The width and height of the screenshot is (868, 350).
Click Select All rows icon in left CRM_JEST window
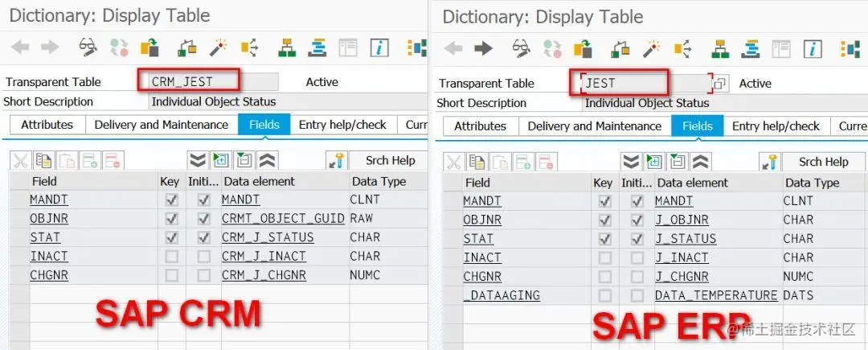coord(221,161)
